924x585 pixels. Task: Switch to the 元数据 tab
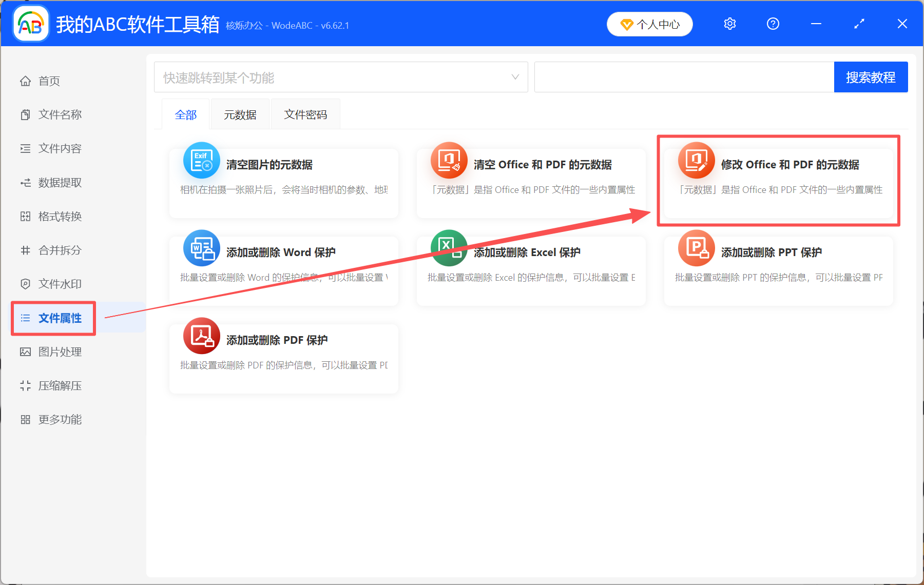click(x=239, y=114)
